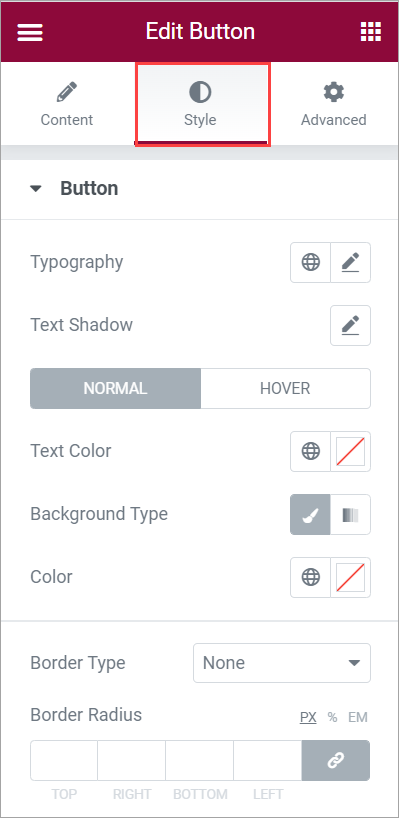The height and width of the screenshot is (818, 399).
Task: Choose the % unit for Border Radius
Action: (x=332, y=717)
